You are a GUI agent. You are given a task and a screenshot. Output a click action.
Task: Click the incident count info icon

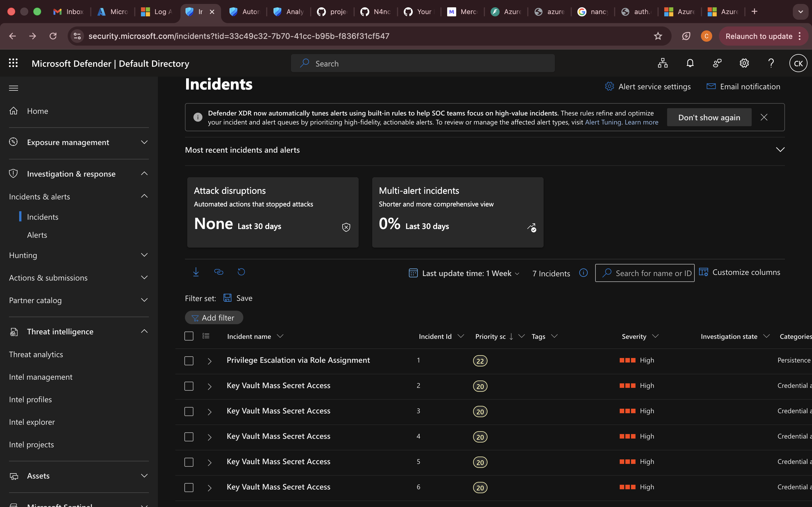click(x=583, y=273)
